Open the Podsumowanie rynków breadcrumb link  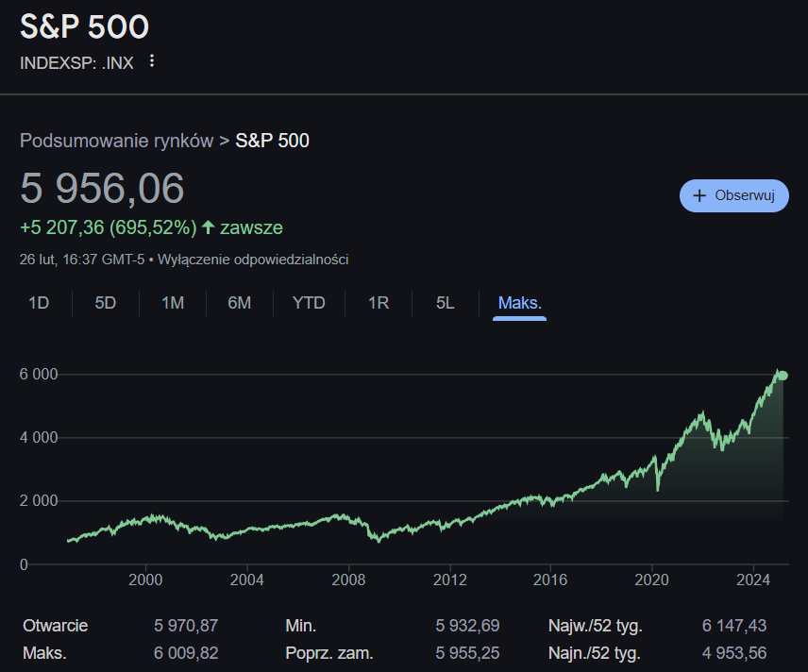pos(116,141)
